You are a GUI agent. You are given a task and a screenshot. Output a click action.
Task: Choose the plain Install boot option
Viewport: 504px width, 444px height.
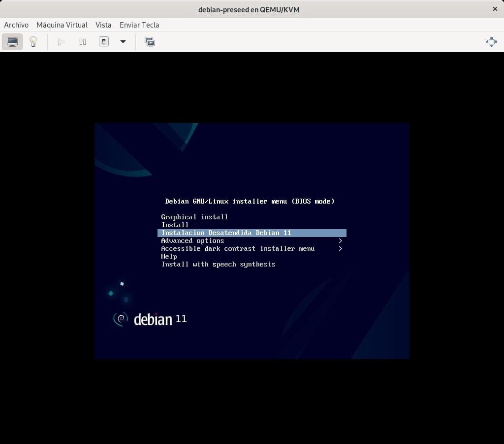coord(175,225)
